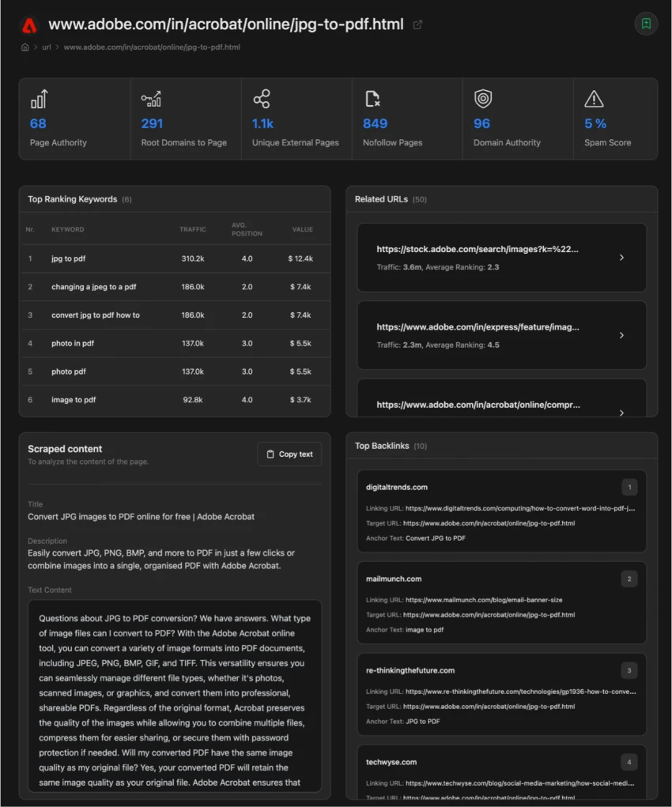Open the techwyse.com backlink card
Image resolution: width=672 pixels, height=807 pixels.
pyautogui.click(x=501, y=772)
